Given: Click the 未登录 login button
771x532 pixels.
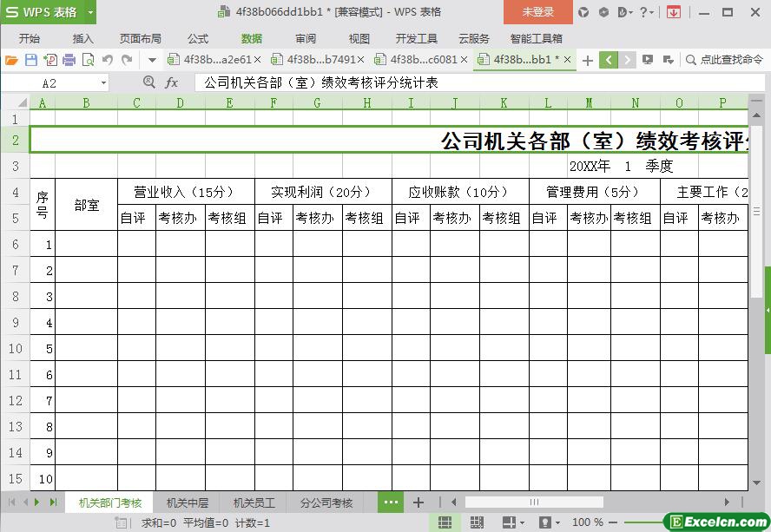Looking at the screenshot, I should 537,12.
